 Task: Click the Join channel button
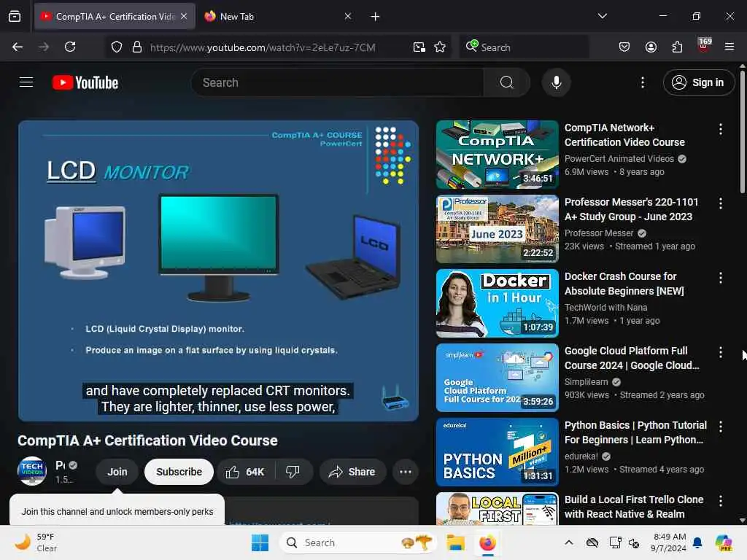(117, 472)
